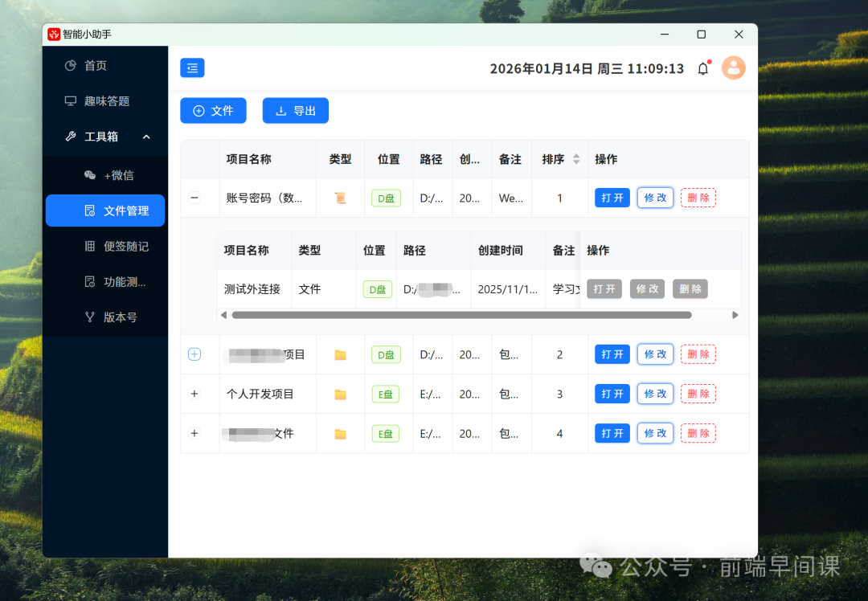Click the 功能测... document icon
The image size is (868, 601).
pos(90,282)
